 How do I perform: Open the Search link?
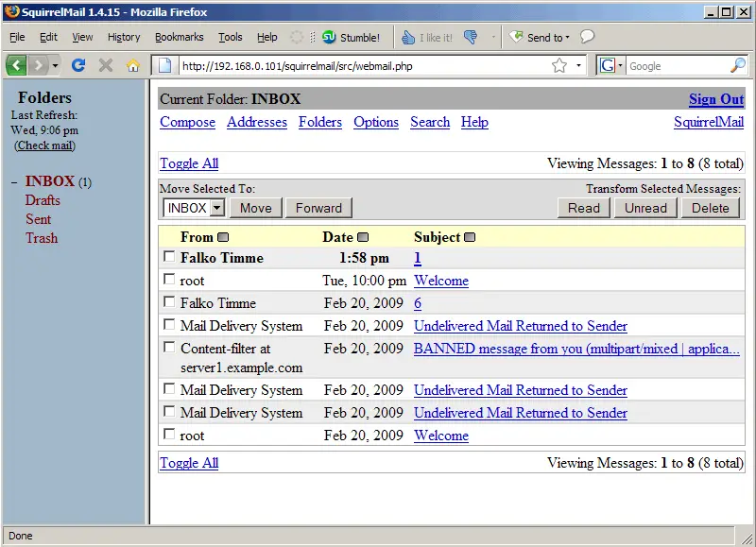point(430,122)
